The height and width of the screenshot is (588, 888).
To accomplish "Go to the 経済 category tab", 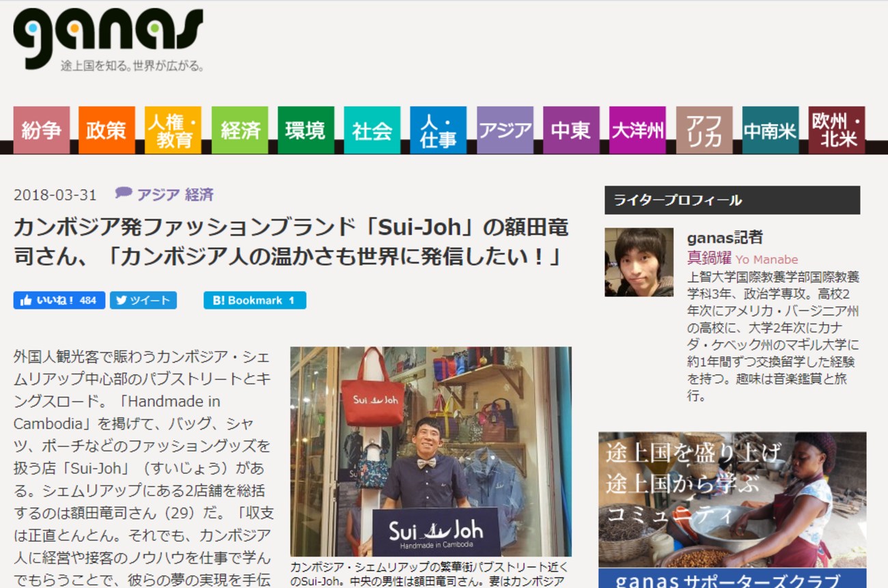I will pyautogui.click(x=240, y=130).
